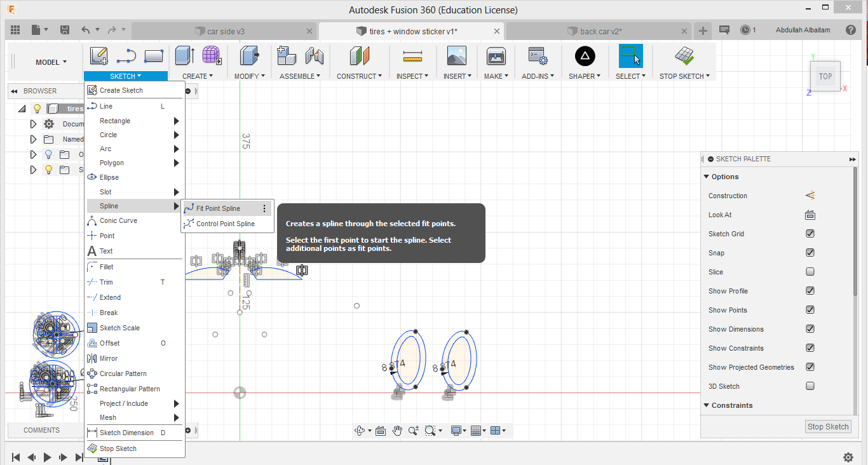
Task: Expand the Document Settings tree node
Action: point(34,124)
